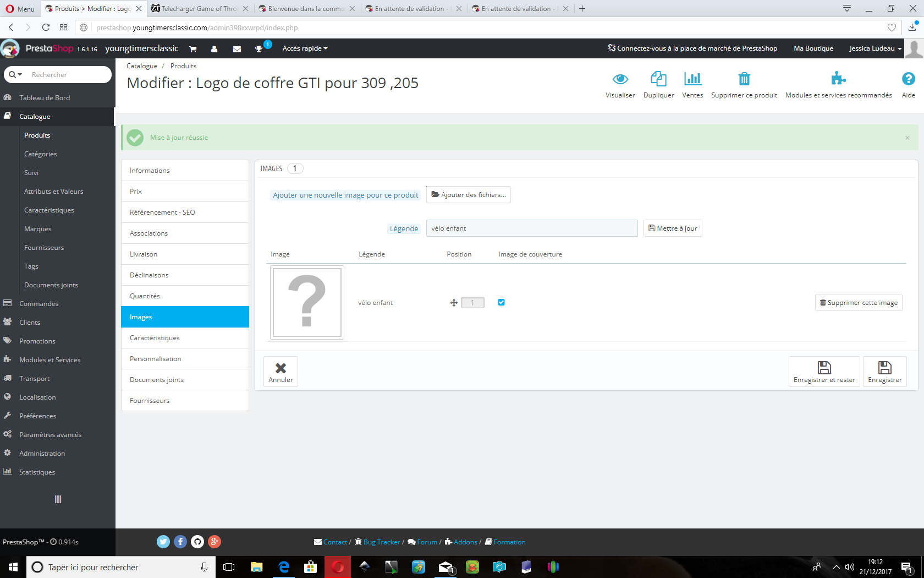Click the Facebook icon in footer
This screenshot has height=578, width=924.
(x=180, y=542)
